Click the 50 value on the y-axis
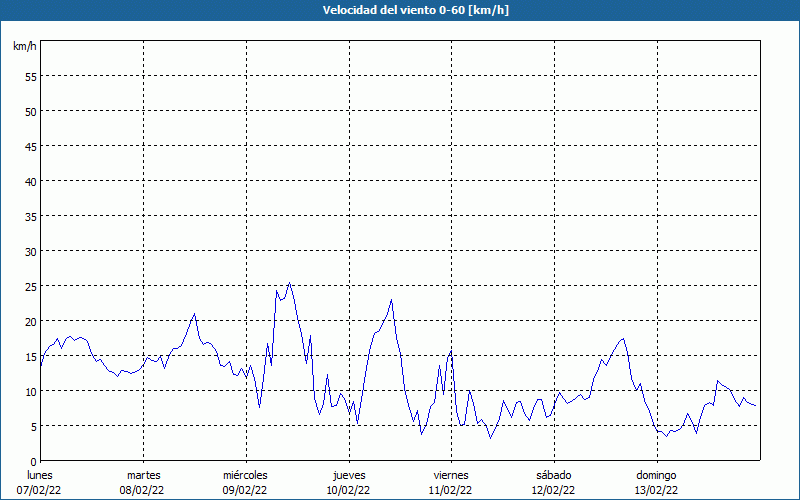The image size is (800, 500). point(31,111)
